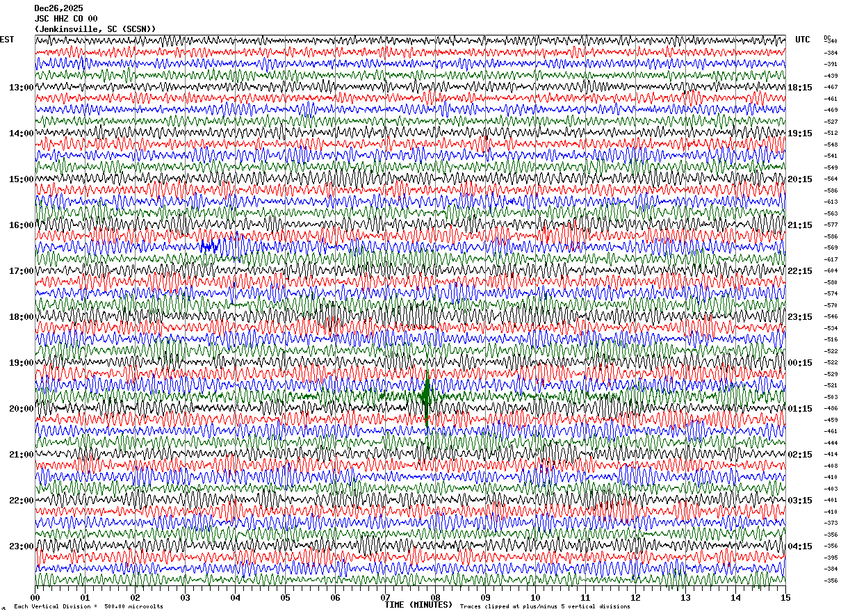Screen dimensions: 841x616
Task: Click minute tick label 05 on bottom axis
Action: [286, 597]
